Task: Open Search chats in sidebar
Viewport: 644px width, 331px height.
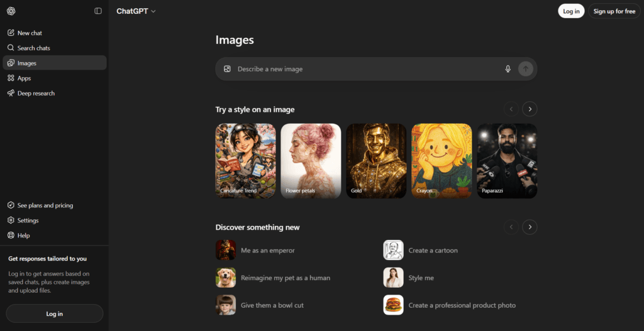Action: coord(55,48)
